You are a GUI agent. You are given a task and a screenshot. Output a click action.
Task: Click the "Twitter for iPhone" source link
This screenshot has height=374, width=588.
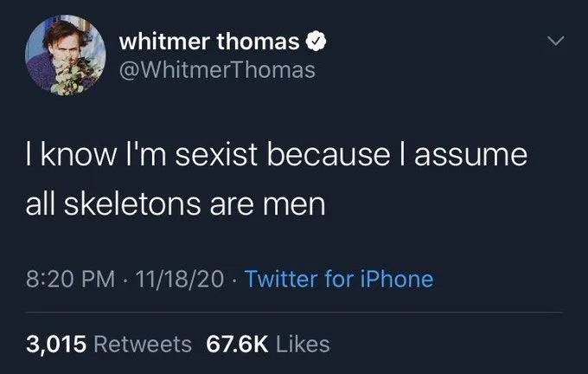339,279
